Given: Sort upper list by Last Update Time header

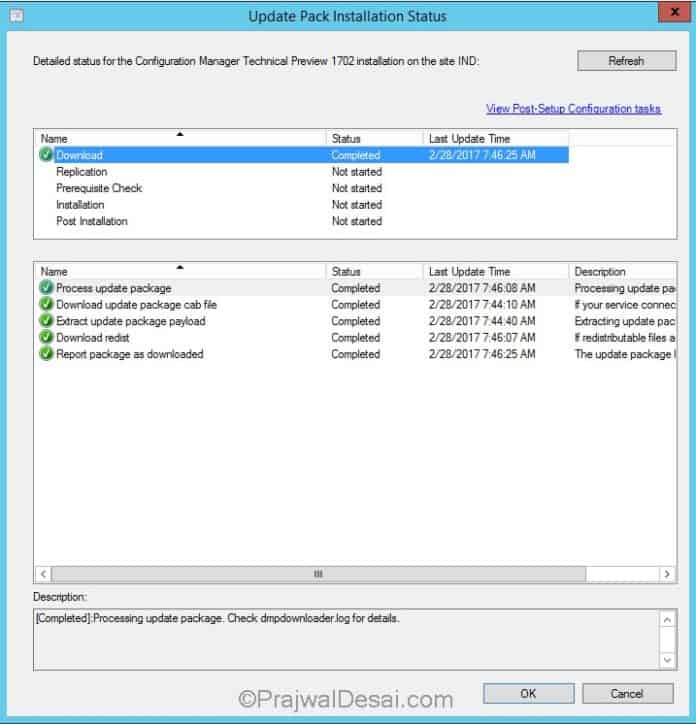Looking at the screenshot, I should (x=496, y=139).
